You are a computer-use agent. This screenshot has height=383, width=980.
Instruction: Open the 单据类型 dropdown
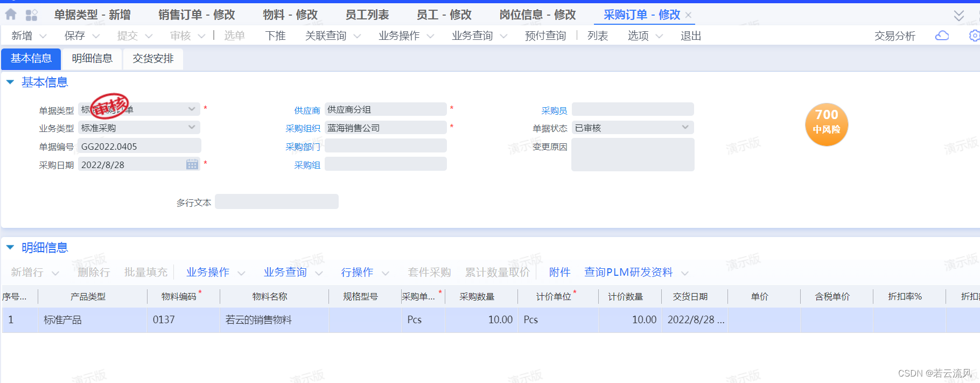point(192,109)
